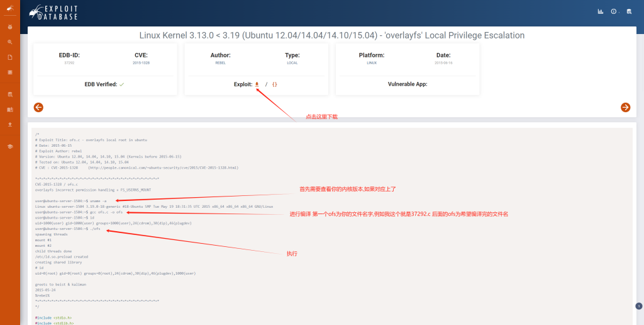Open training graduation cap icon in sidebar
This screenshot has height=325, width=644.
click(10, 146)
